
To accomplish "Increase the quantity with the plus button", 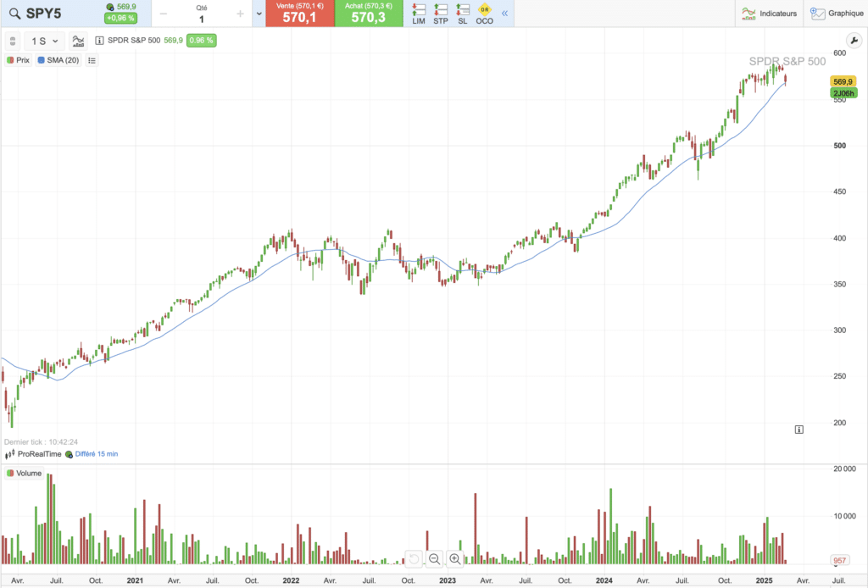I will pos(240,14).
